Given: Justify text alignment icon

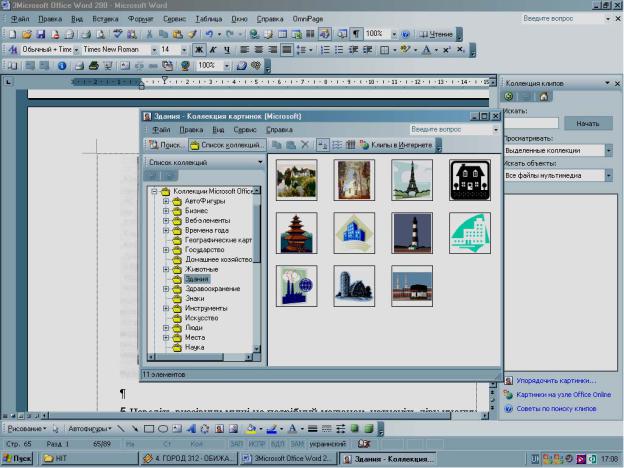Looking at the screenshot, I should 286,50.
